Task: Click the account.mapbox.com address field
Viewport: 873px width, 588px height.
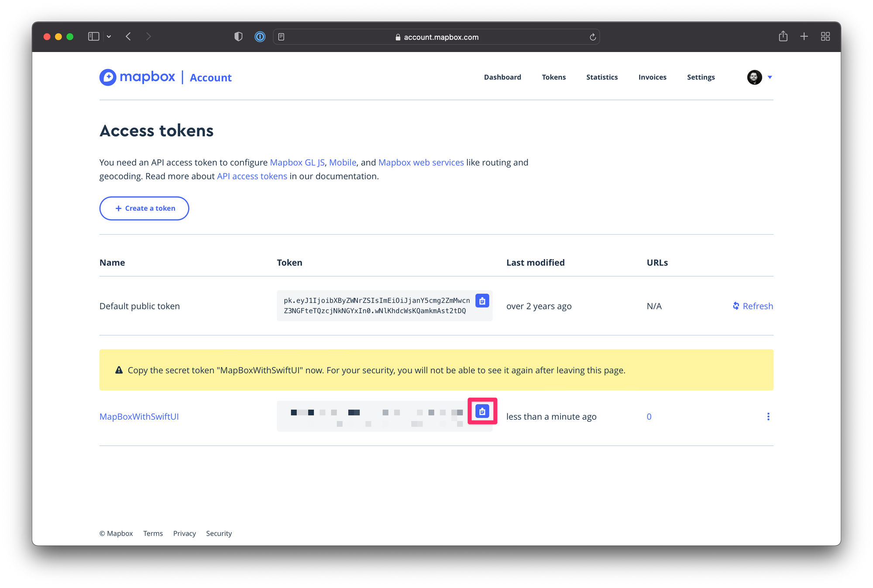Action: coord(441,37)
